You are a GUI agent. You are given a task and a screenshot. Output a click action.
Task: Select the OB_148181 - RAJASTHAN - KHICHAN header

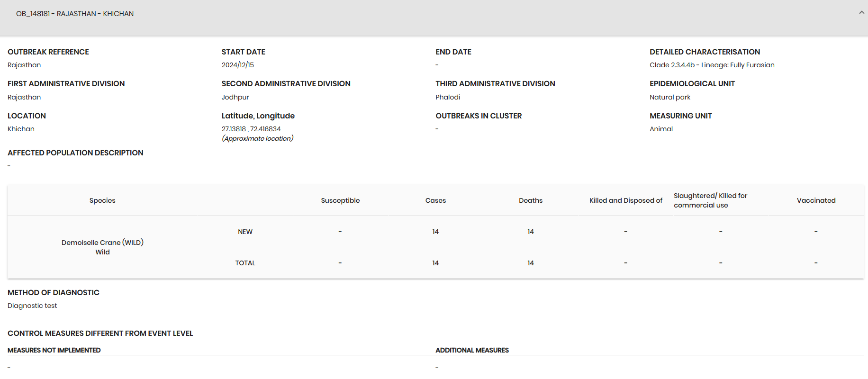coord(75,14)
